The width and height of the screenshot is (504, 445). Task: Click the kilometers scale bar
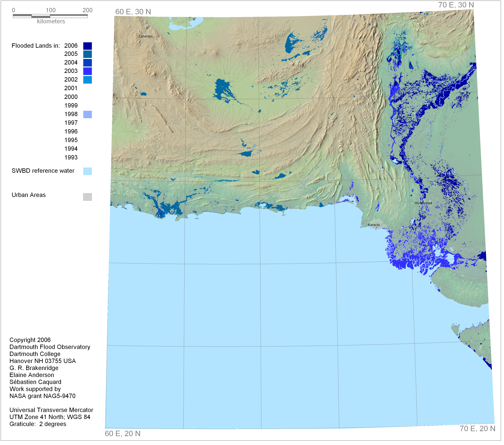50,16
